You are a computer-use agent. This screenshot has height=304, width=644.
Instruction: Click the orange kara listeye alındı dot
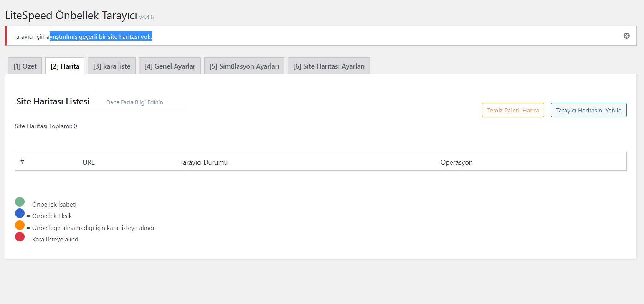coord(20,225)
